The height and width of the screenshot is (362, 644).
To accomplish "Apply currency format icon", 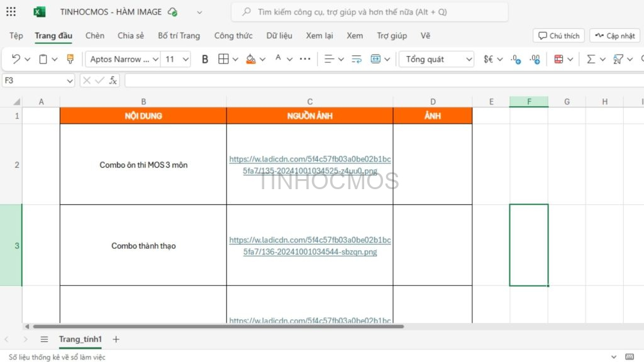I will pyautogui.click(x=488, y=60).
